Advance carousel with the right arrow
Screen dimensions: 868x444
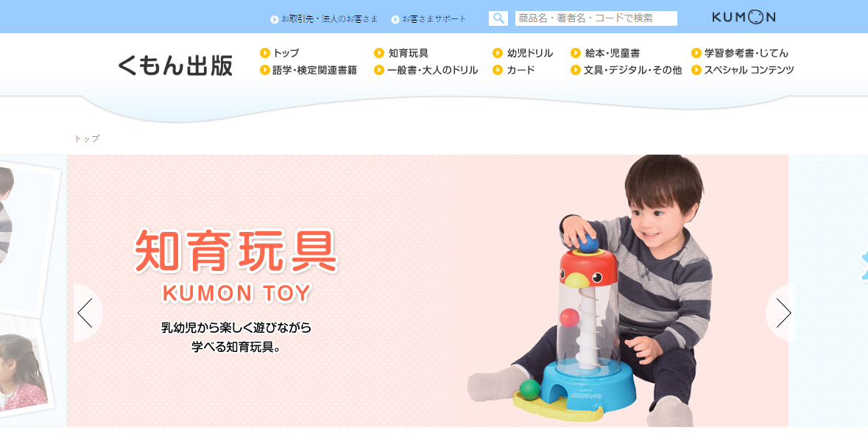(x=781, y=313)
